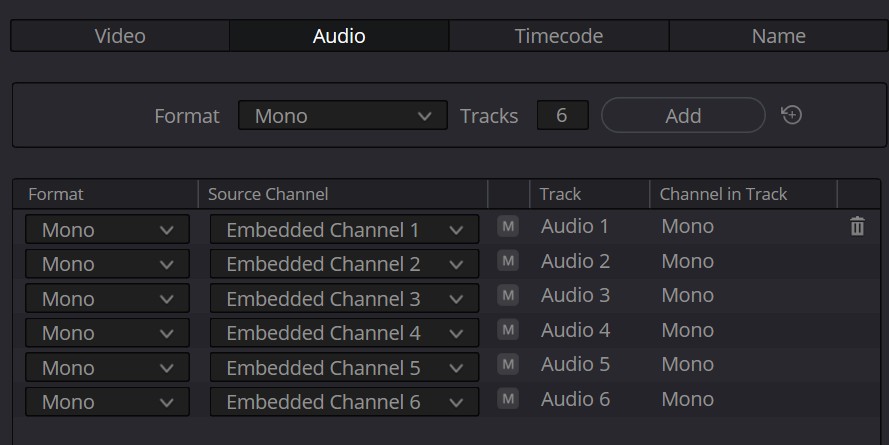Select the Name tab
Viewport: 889px width, 445px height.
pos(778,36)
